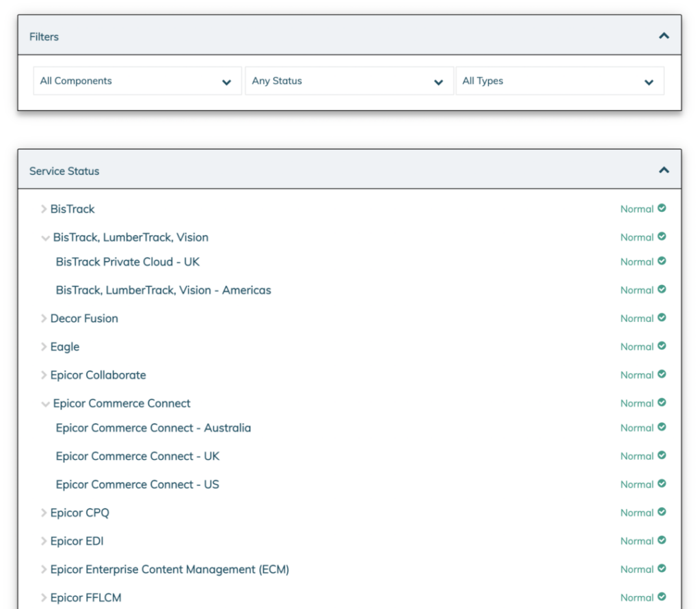700x609 pixels.
Task: Open the All Types dropdown
Action: coord(561,80)
